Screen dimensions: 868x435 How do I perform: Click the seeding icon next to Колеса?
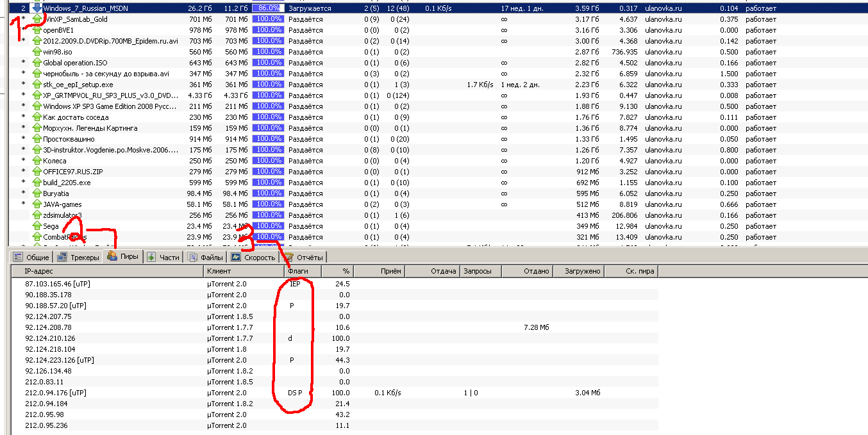coord(37,161)
